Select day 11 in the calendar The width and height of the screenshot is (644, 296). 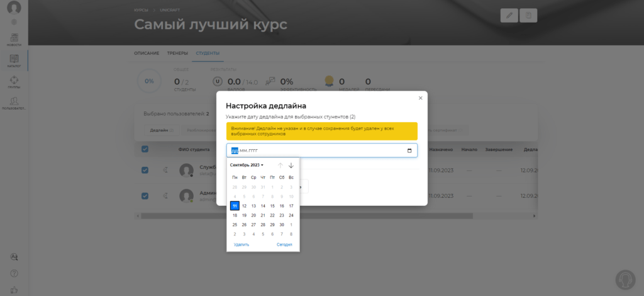point(235,206)
